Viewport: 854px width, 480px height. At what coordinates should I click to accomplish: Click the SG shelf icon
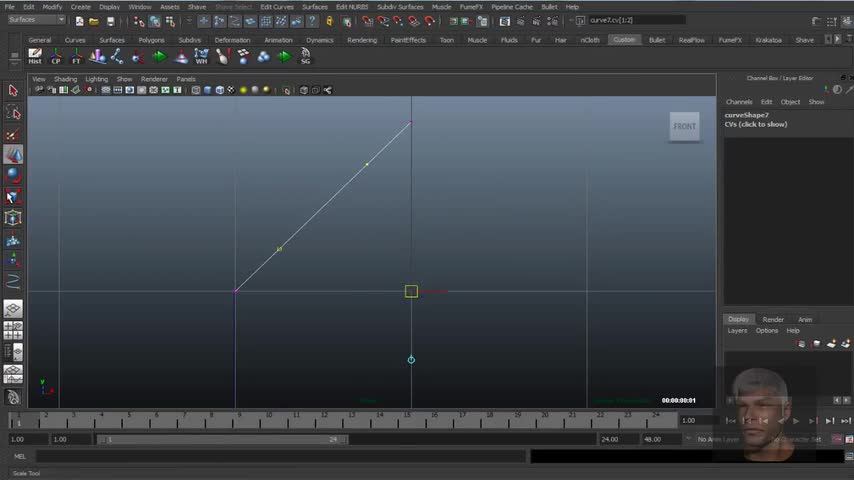[x=305, y=57]
